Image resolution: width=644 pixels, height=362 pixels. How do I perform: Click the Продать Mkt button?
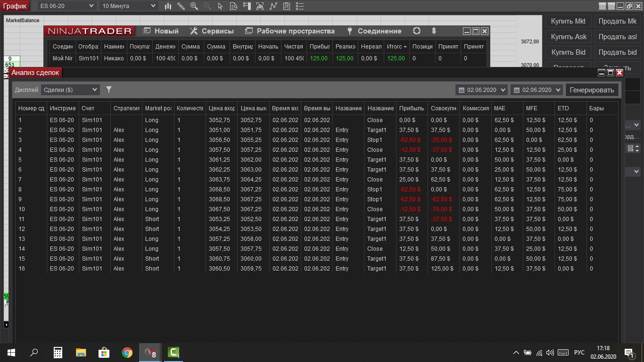(618, 21)
